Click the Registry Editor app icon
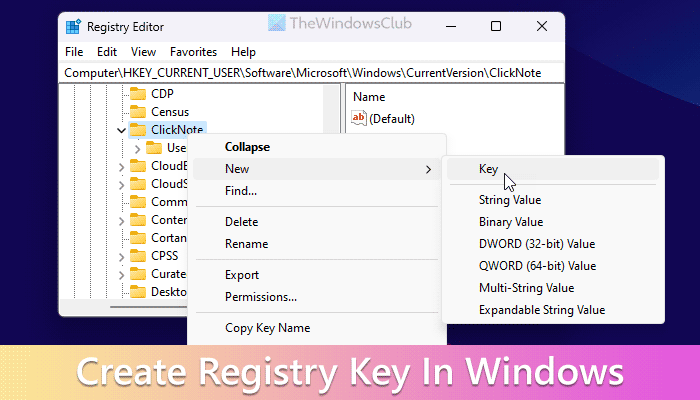 (x=73, y=27)
